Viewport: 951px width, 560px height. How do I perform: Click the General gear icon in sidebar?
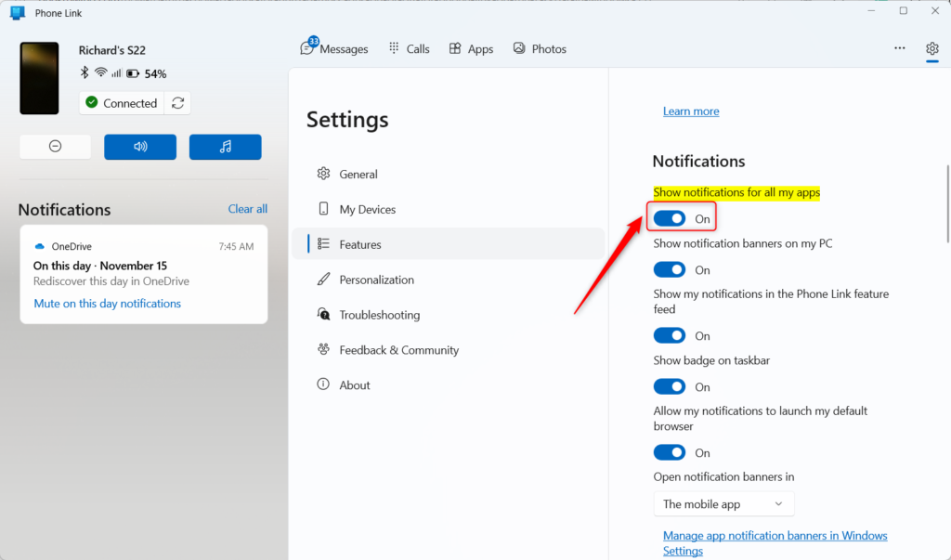[323, 174]
